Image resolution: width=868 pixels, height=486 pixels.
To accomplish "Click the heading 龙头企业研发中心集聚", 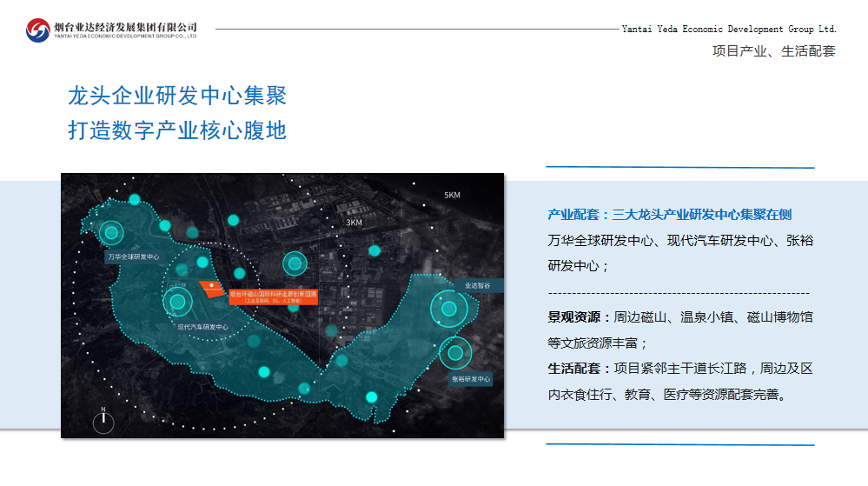I will pos(177,96).
